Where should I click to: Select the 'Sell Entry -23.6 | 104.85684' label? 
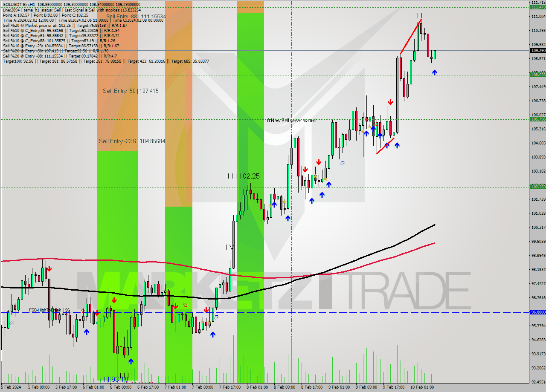pyautogui.click(x=132, y=141)
